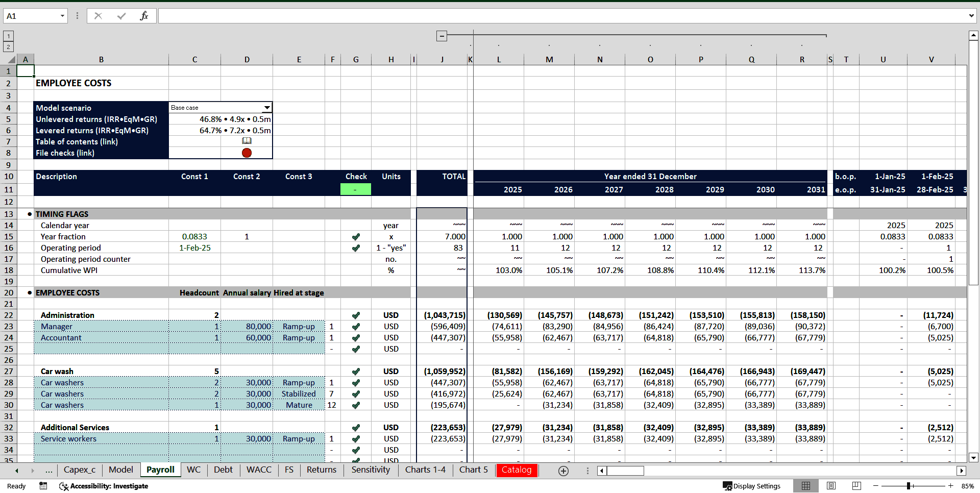980x493 pixels.
Task: Open the Base case scenario dropdown
Action: click(x=267, y=108)
